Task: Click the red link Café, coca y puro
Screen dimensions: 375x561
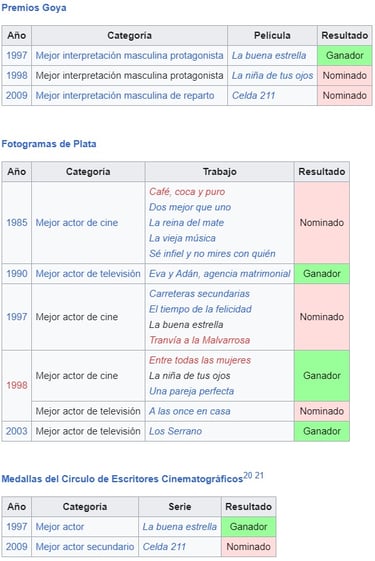Action: (x=187, y=192)
